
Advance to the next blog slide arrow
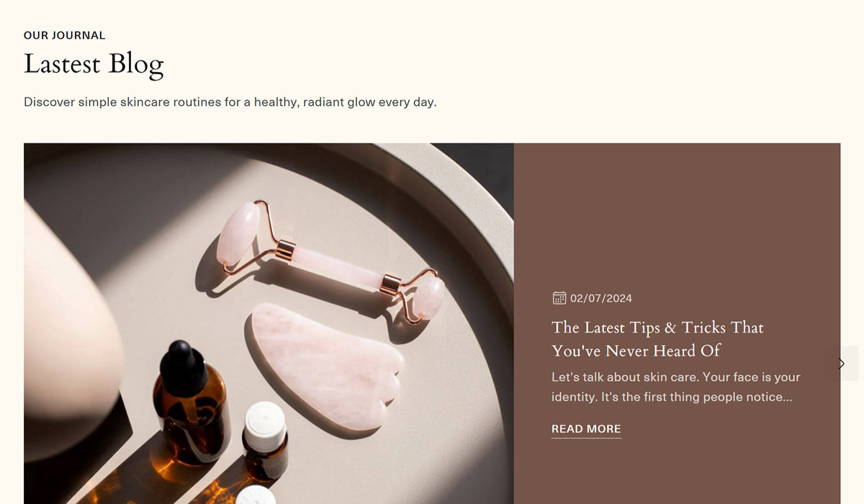[841, 364]
